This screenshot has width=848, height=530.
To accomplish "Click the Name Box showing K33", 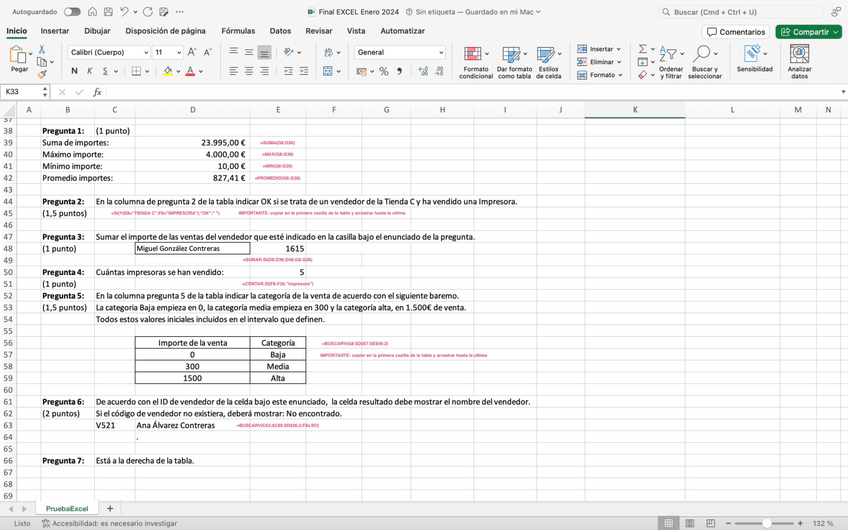I will [x=24, y=92].
